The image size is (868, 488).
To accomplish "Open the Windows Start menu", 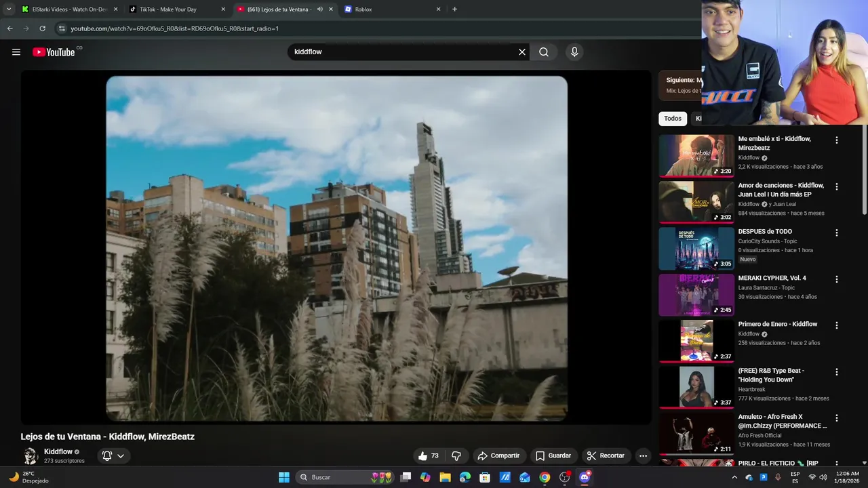I will point(284,477).
